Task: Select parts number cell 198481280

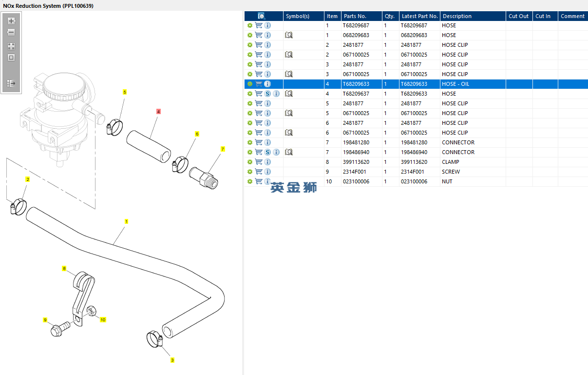Action: tap(361, 142)
